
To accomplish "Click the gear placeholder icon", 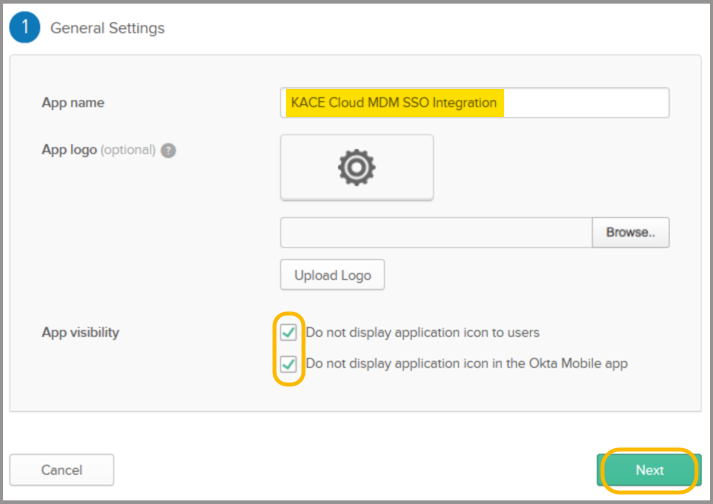I will pos(356,168).
